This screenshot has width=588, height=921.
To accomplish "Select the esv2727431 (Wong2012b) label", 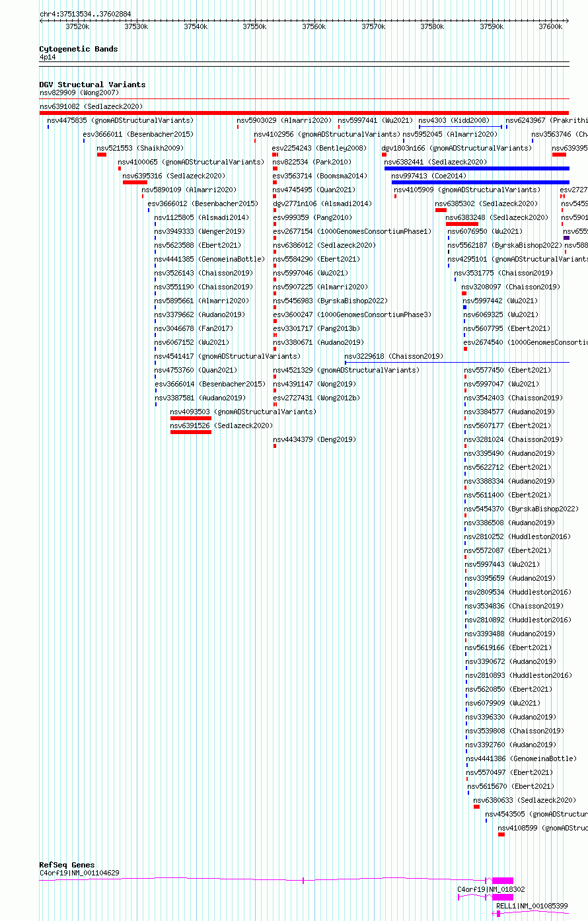I will [316, 398].
